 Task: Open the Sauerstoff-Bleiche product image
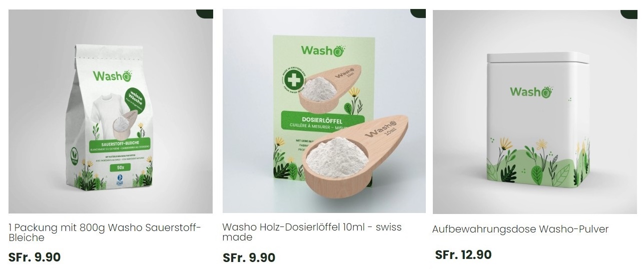(x=111, y=111)
